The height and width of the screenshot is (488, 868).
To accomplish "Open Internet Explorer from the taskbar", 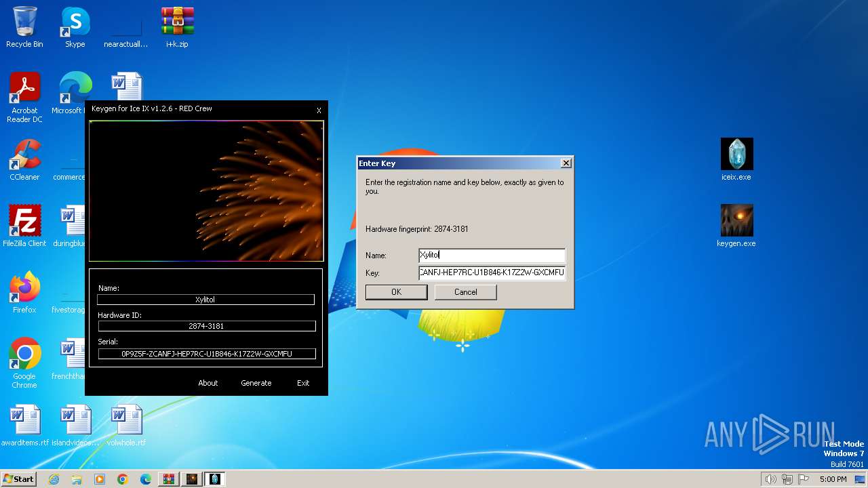I will (x=54, y=479).
